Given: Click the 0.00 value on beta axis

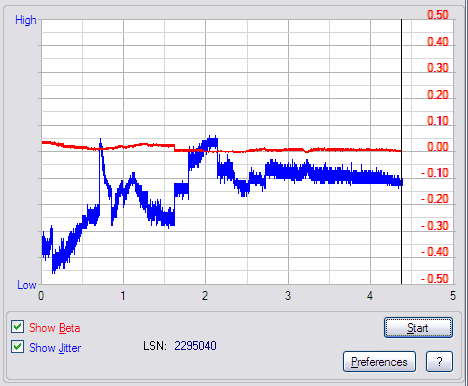Looking at the screenshot, I should (438, 147).
